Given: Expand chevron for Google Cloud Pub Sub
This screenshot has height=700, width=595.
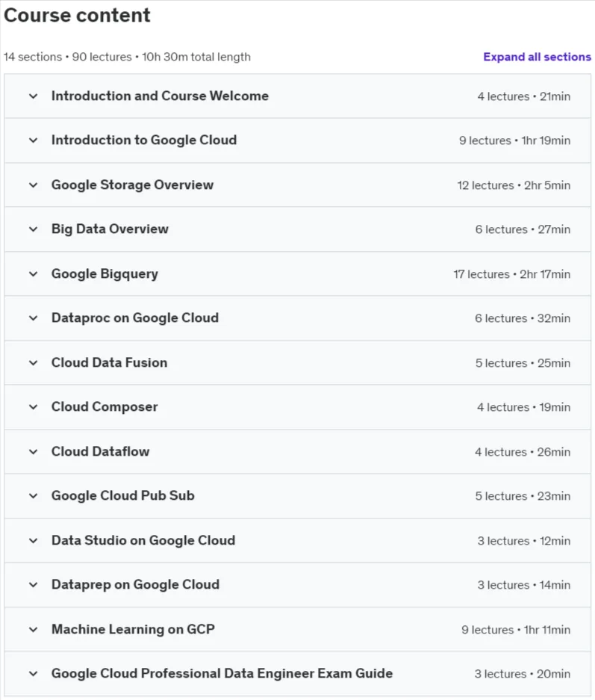Looking at the screenshot, I should (x=33, y=495).
